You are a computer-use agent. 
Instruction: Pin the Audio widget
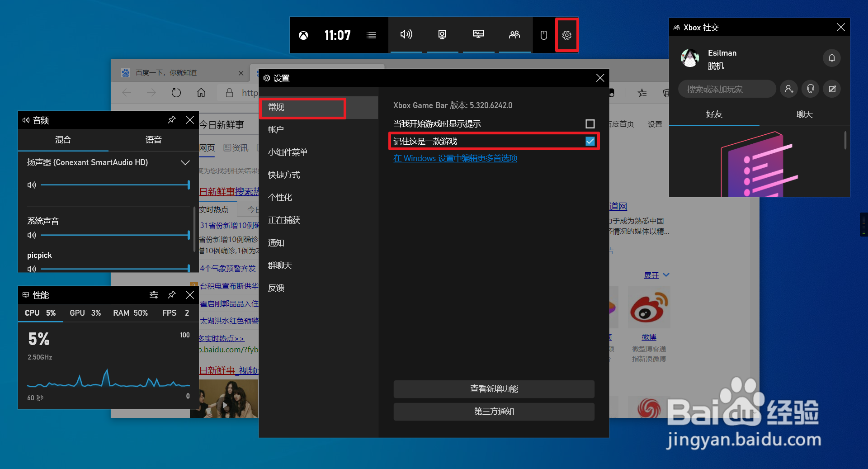(x=171, y=119)
